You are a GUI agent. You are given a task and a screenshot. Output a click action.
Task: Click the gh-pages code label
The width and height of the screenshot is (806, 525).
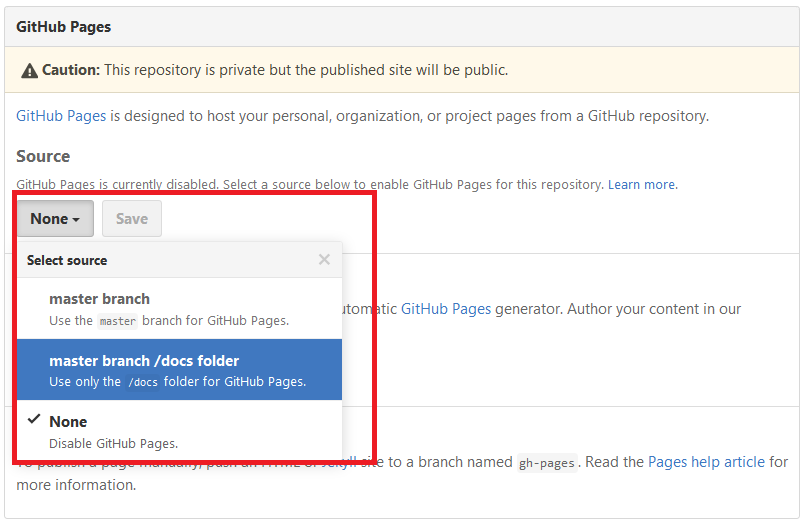546,463
